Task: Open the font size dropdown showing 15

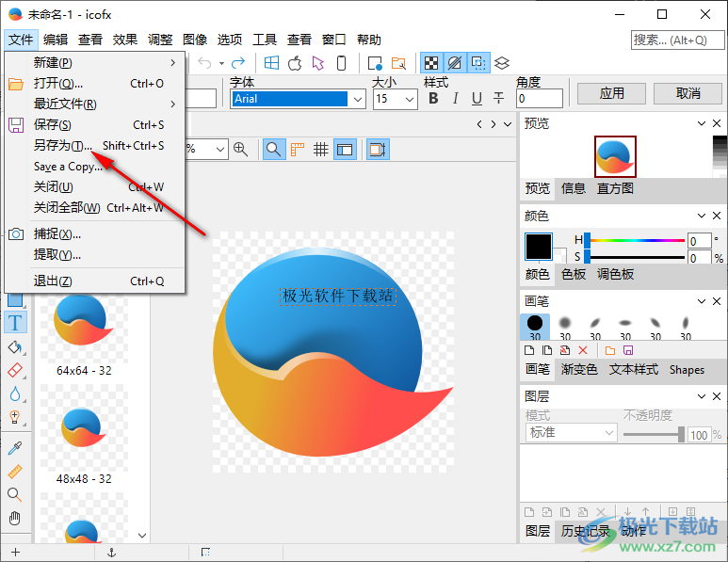Action: 410,99
